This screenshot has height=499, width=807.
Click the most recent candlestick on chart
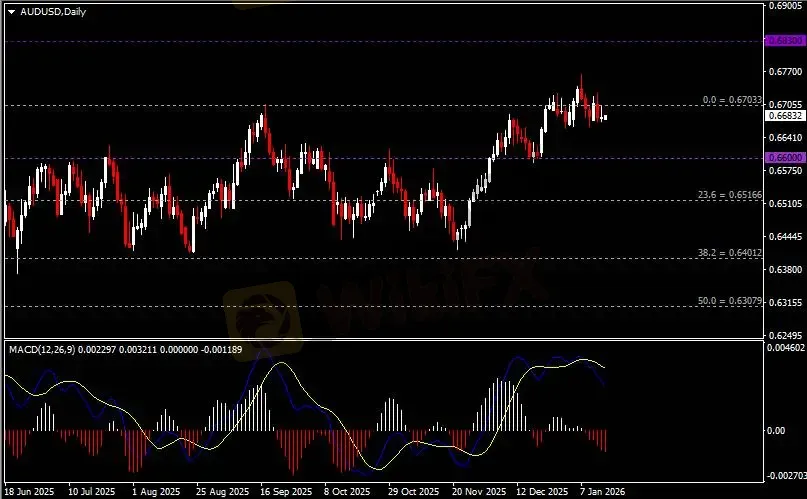point(603,116)
